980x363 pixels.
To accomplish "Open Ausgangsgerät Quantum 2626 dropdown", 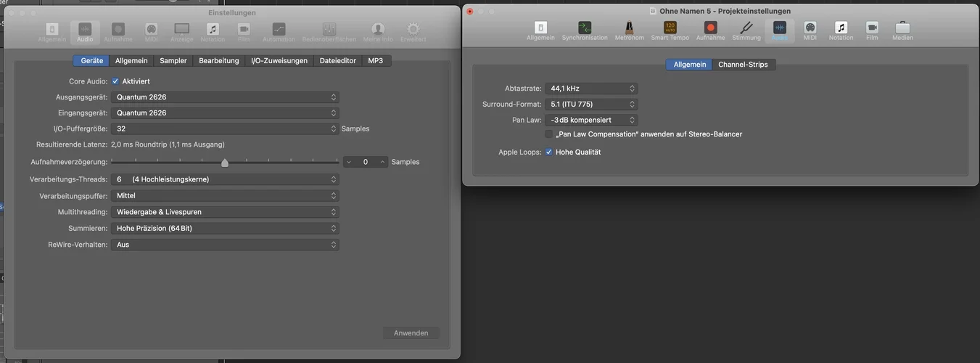I will (225, 97).
